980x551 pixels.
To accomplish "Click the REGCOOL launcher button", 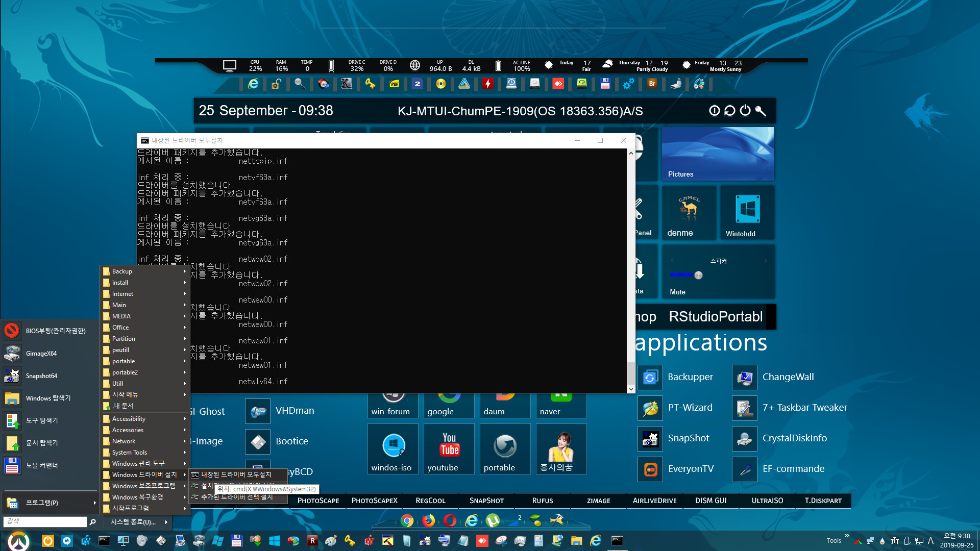I will click(x=430, y=500).
